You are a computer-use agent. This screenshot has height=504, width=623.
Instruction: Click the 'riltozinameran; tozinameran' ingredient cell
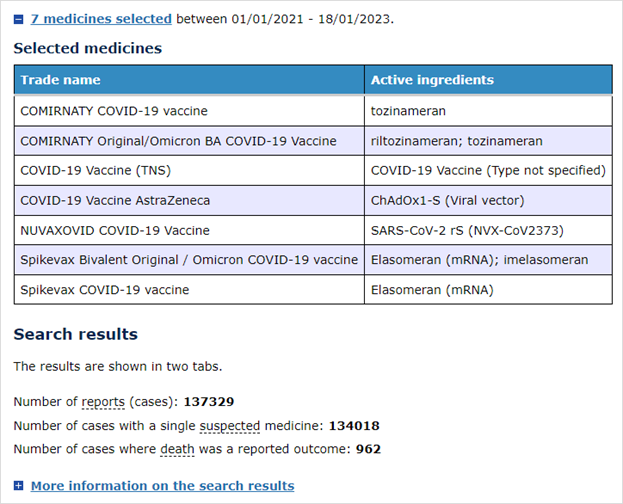pyautogui.click(x=456, y=141)
